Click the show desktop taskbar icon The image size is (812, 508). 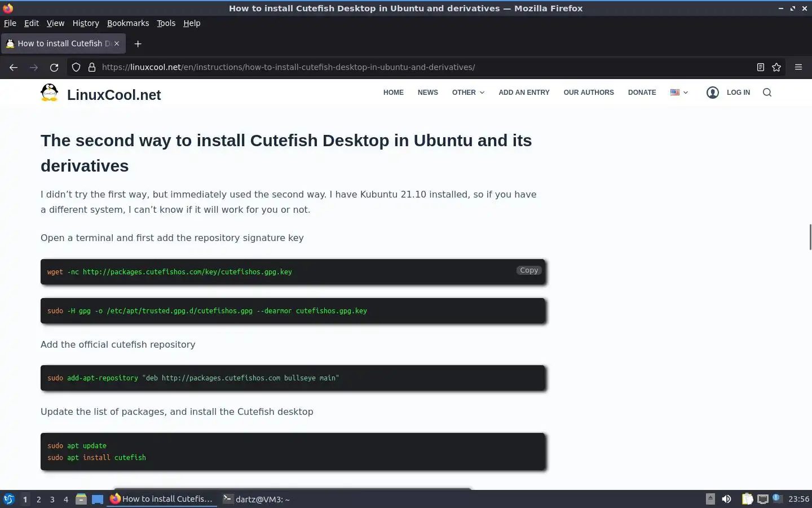coord(98,499)
